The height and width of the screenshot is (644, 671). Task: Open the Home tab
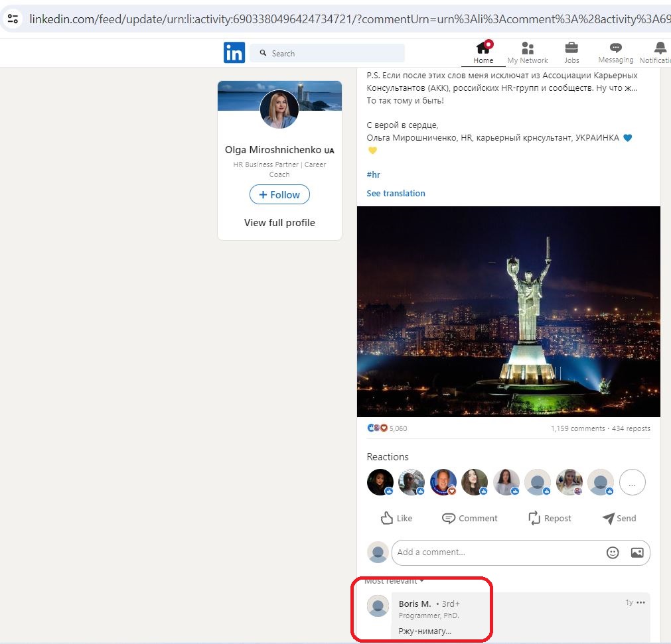[x=483, y=52]
